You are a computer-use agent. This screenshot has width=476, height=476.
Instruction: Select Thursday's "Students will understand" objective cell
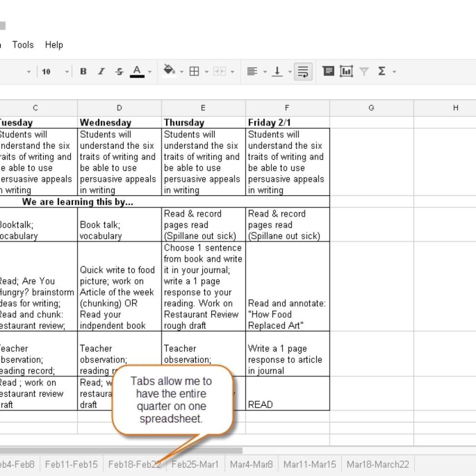pyautogui.click(x=203, y=162)
